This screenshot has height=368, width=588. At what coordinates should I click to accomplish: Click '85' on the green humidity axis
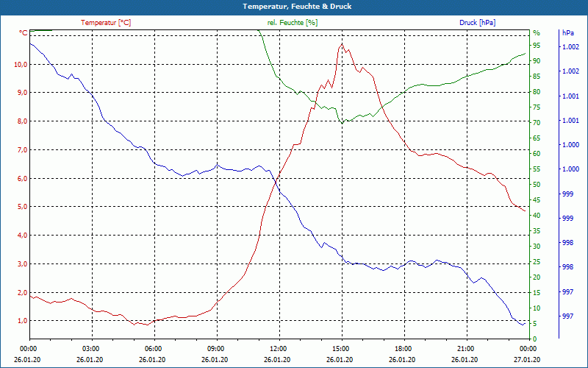point(537,77)
